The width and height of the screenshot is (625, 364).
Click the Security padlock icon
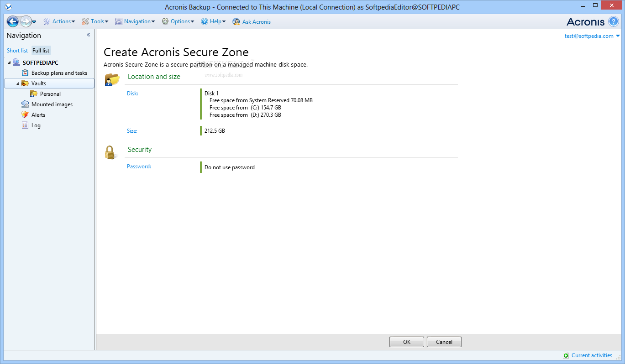(x=110, y=152)
